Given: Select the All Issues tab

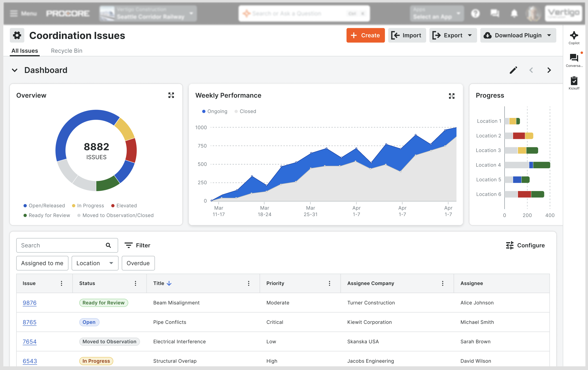Looking at the screenshot, I should pyautogui.click(x=25, y=51).
